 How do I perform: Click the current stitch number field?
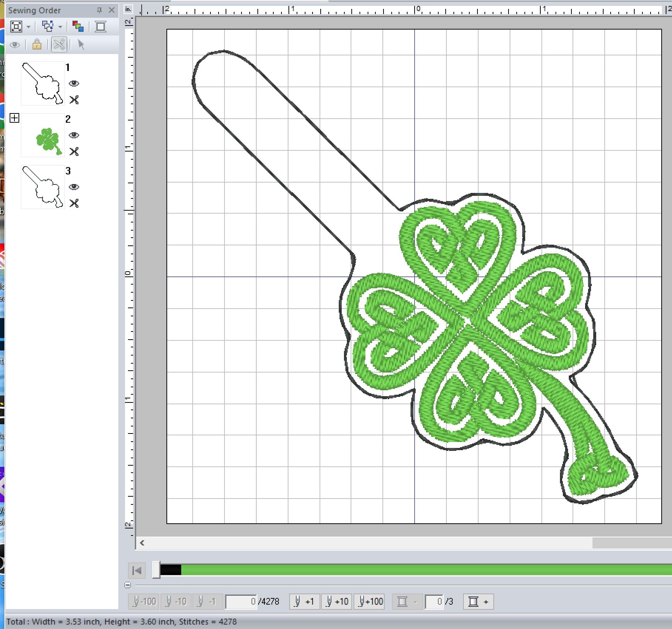click(x=241, y=602)
